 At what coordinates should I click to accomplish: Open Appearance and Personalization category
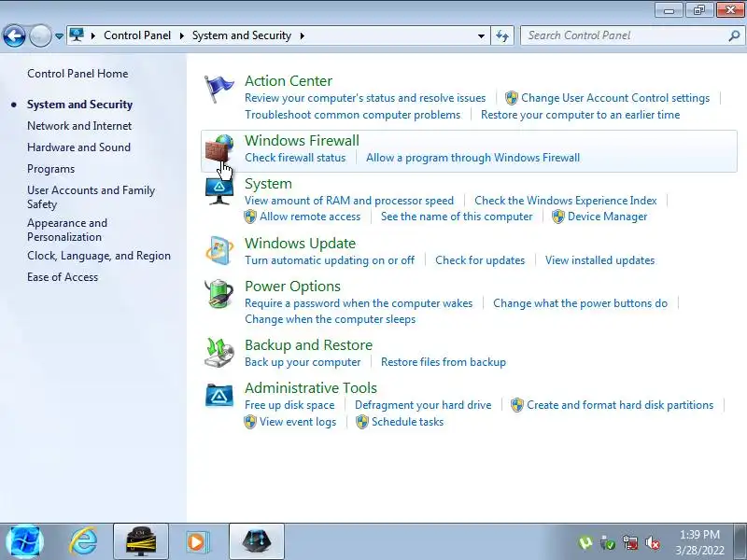point(67,230)
